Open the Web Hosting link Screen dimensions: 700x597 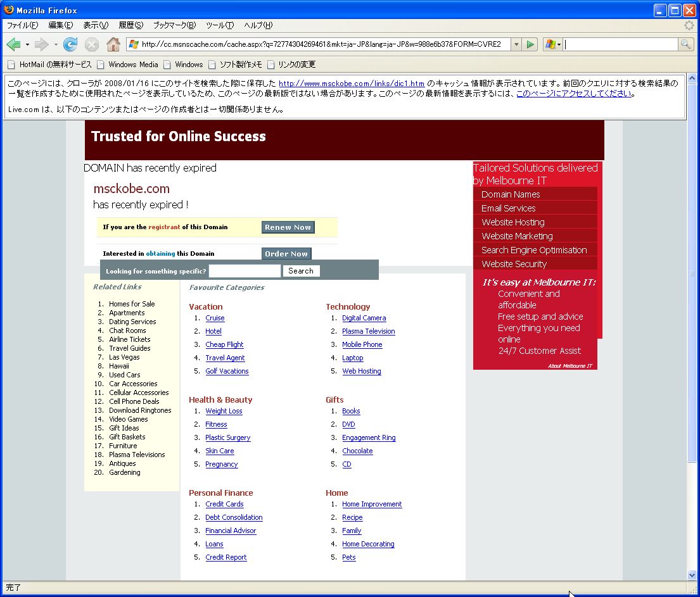[x=362, y=371]
